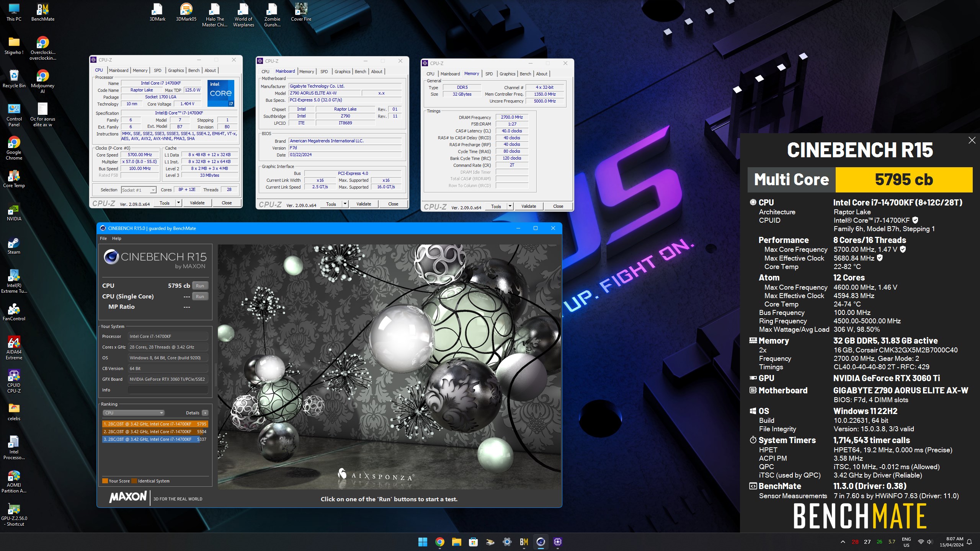
Task: Click the BenchMate taskbar icon
Action: (x=524, y=542)
